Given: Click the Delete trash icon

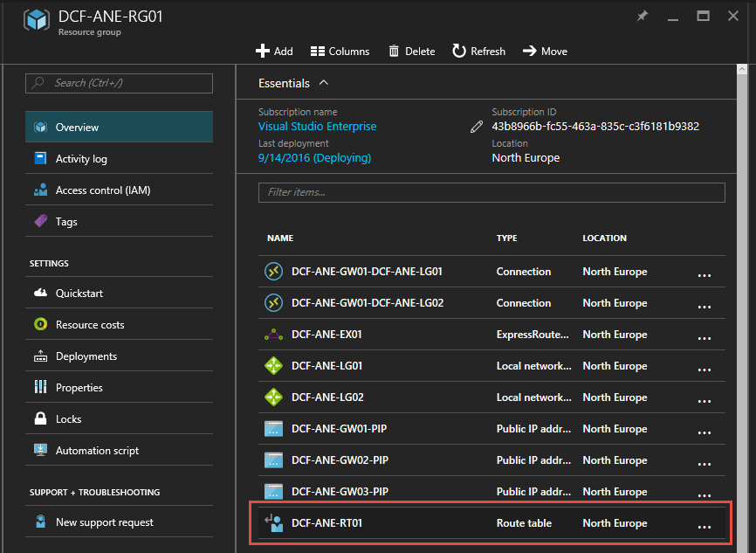Looking at the screenshot, I should coord(395,51).
